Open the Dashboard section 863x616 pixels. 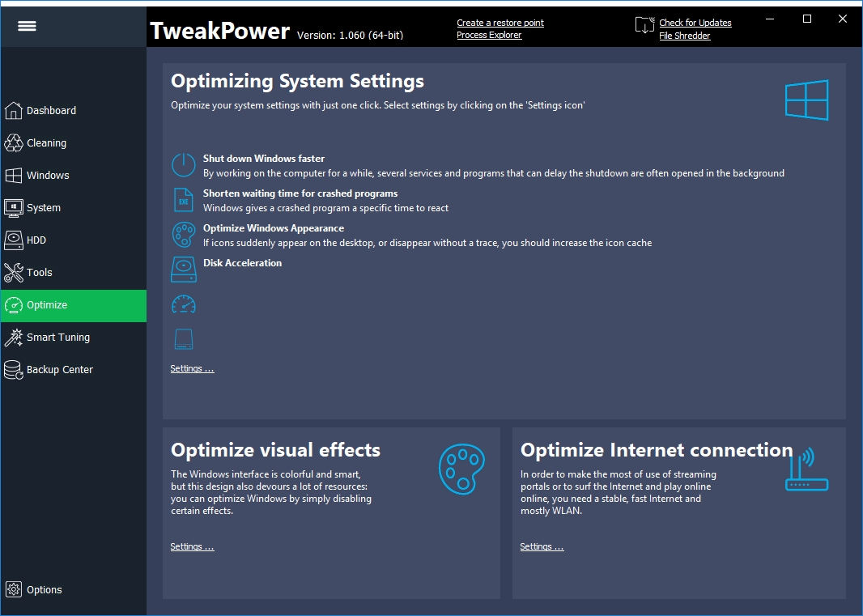(51, 111)
